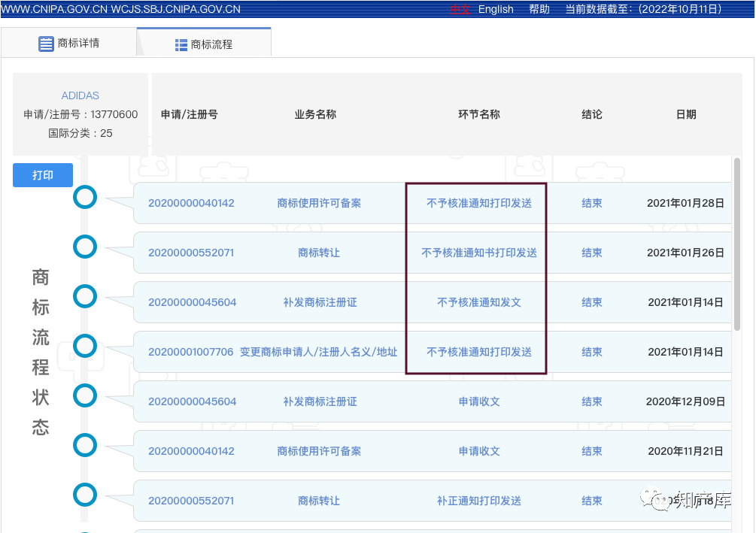This screenshot has width=756, height=533.
Task: Click the 商标详情 tab icon
Action: [46, 44]
